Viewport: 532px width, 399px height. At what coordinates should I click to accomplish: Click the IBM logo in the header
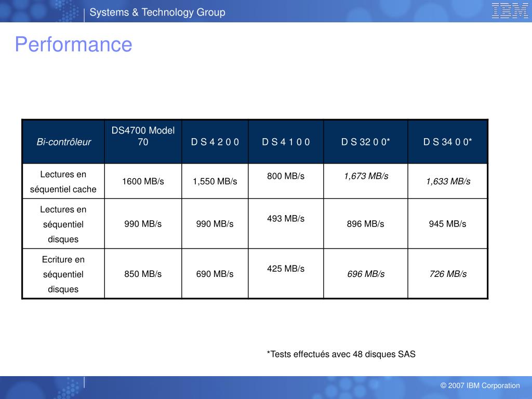click(510, 10)
